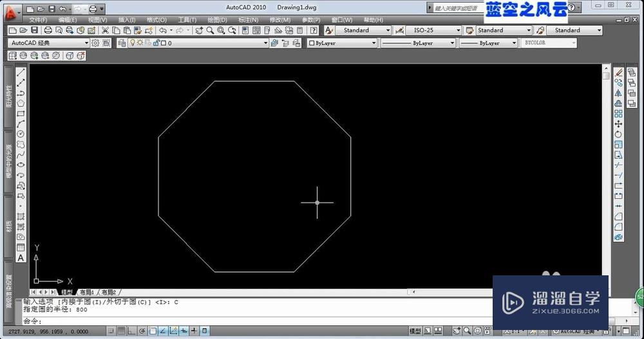The height and width of the screenshot is (339, 644).
Task: Open the Standard multileader style dropdown
Action: 574,30
